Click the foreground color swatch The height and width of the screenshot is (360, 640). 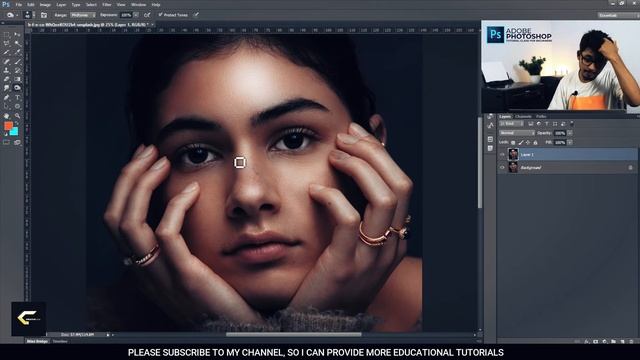coord(8,126)
